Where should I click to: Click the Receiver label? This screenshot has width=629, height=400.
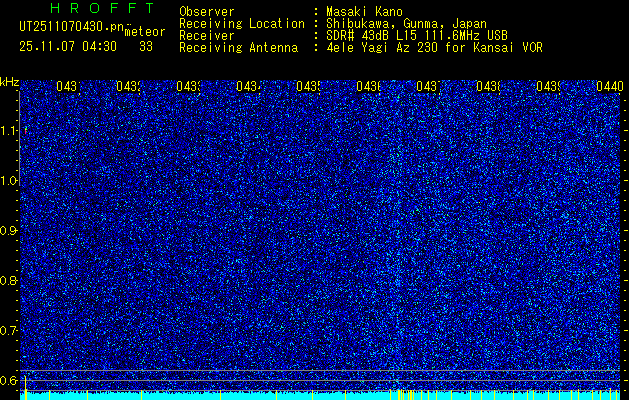click(x=207, y=36)
